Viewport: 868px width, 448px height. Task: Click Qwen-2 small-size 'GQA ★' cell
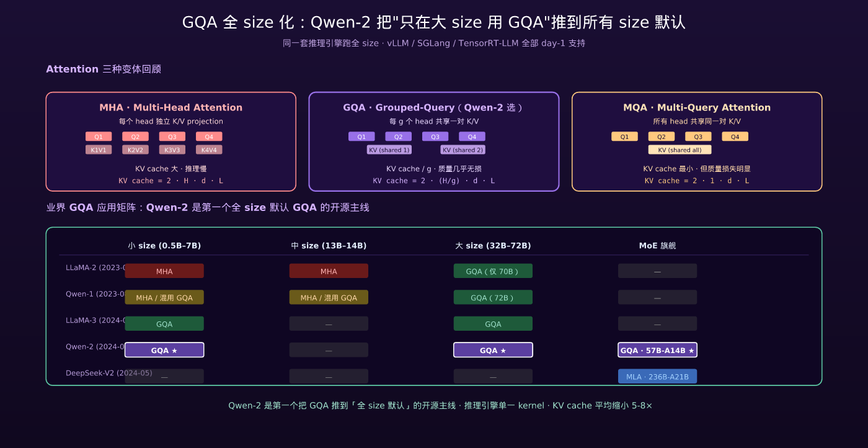164,350
